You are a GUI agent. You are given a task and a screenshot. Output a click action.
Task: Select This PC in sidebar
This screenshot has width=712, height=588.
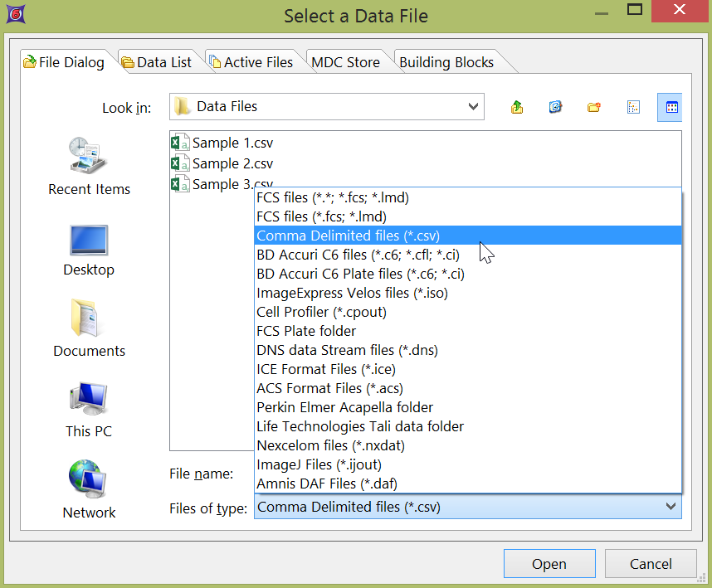coord(89,410)
